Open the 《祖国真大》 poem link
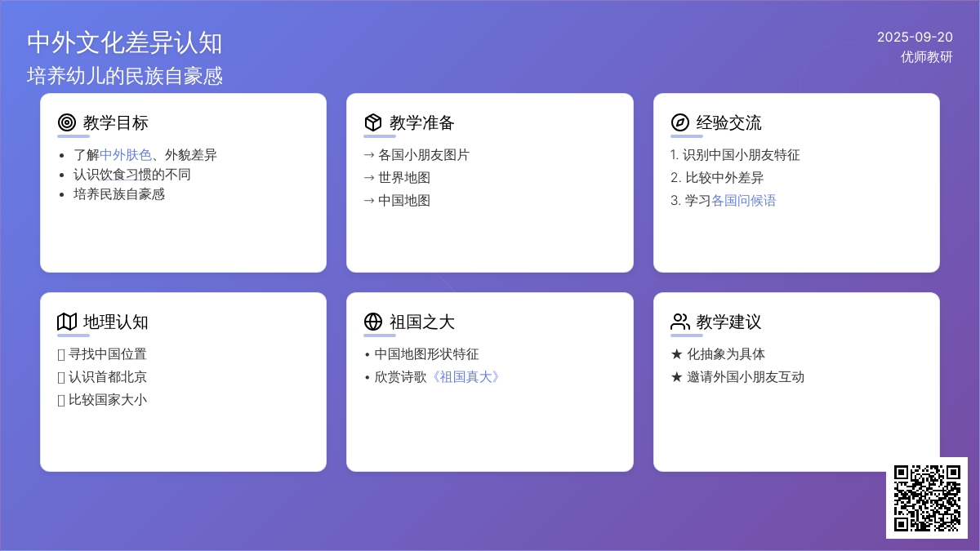Screen dimensions: 980x551 pos(464,377)
